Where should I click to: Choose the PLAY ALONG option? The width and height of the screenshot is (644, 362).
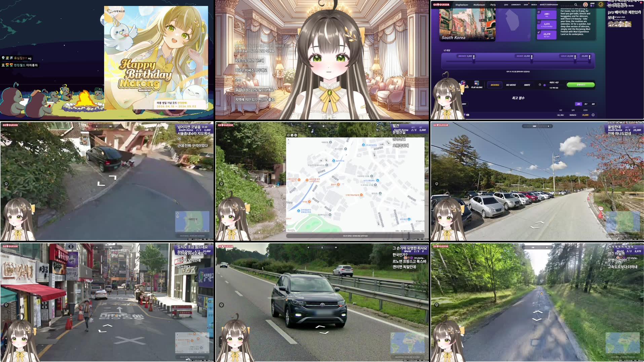477,85
